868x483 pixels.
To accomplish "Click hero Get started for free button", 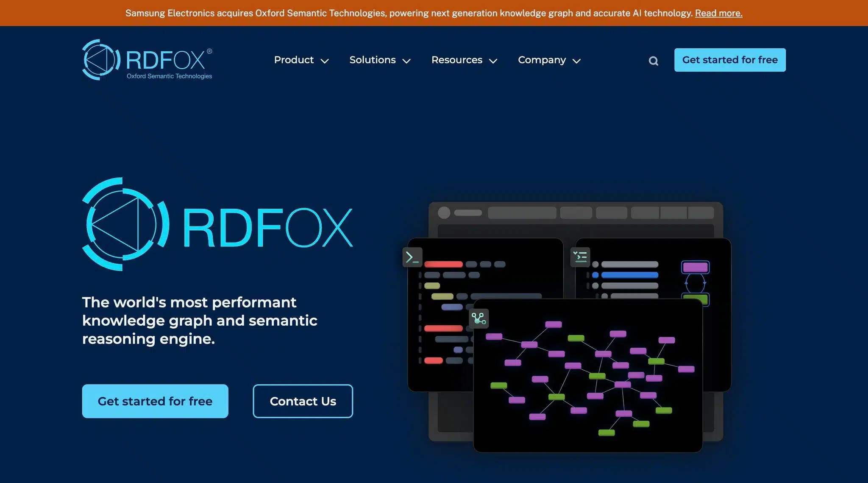I will (x=155, y=401).
